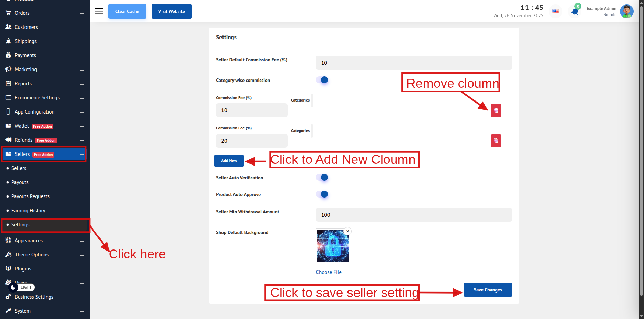This screenshot has height=319, width=644.
Task: Turn off Seller Auto Verification toggle
Action: [x=322, y=178]
